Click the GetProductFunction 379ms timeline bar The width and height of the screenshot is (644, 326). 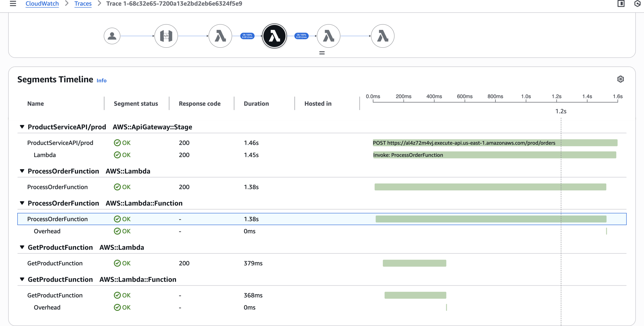click(414, 263)
